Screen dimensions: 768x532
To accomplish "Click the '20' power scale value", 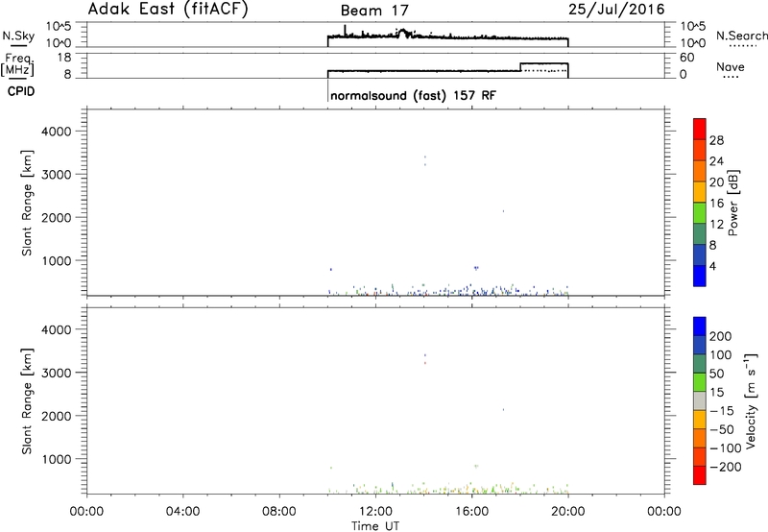I will 716,182.
